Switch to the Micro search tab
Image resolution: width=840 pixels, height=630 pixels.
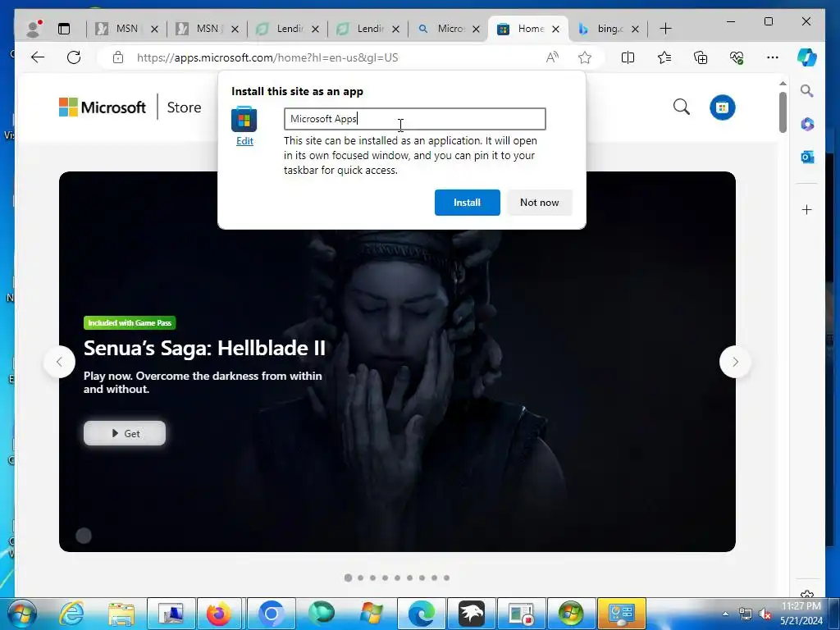(448, 29)
